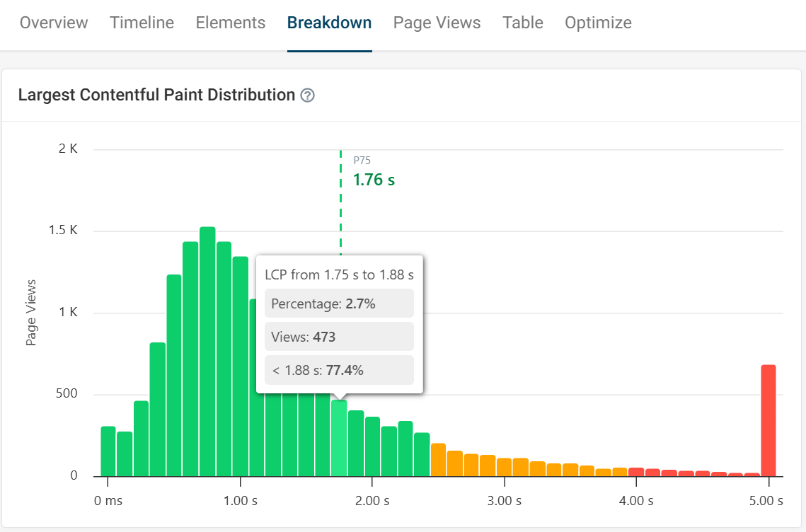
Task: Go to the Optimize tab
Action: click(x=597, y=23)
